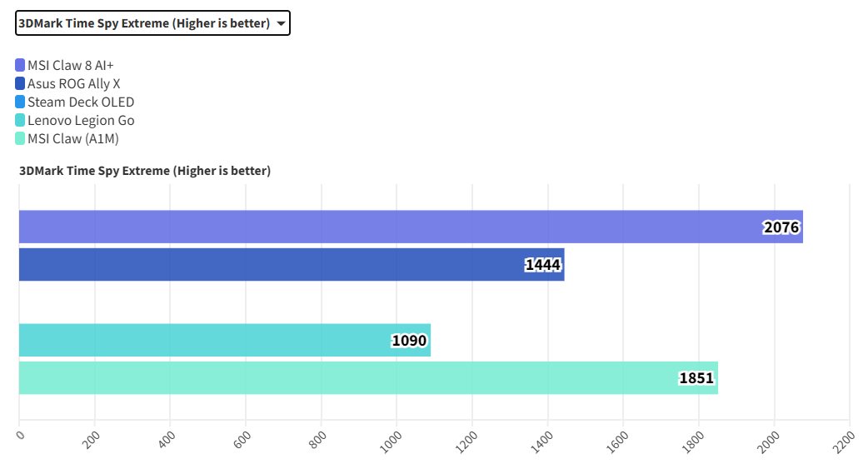Toggle Steam Deck OLED series label
This screenshot has height=469, width=868.
pos(80,102)
